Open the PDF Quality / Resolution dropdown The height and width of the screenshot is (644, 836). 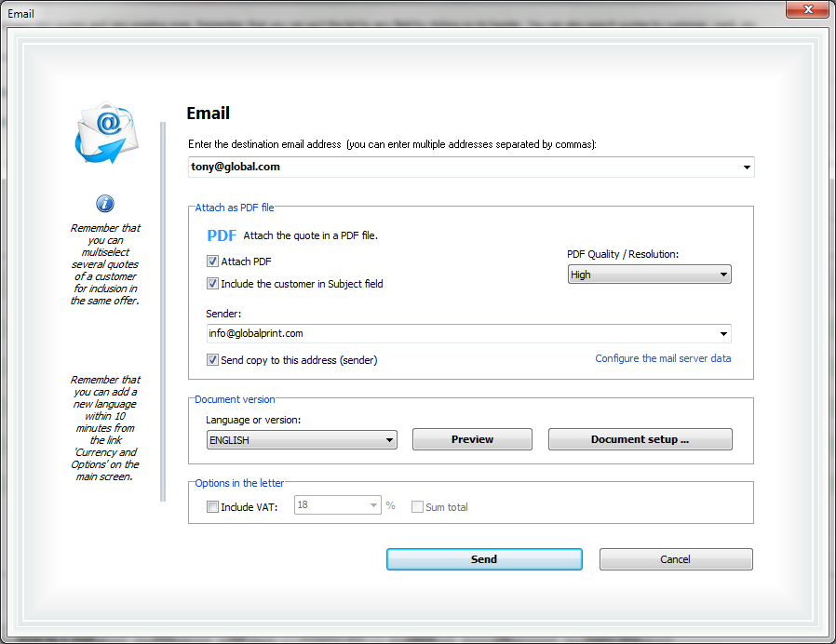[x=650, y=275]
